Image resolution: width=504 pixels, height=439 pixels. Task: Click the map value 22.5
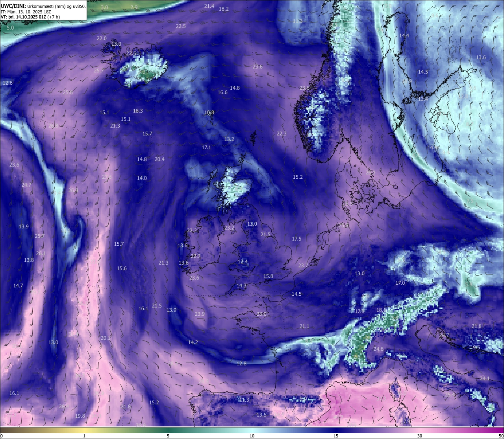coord(181,26)
